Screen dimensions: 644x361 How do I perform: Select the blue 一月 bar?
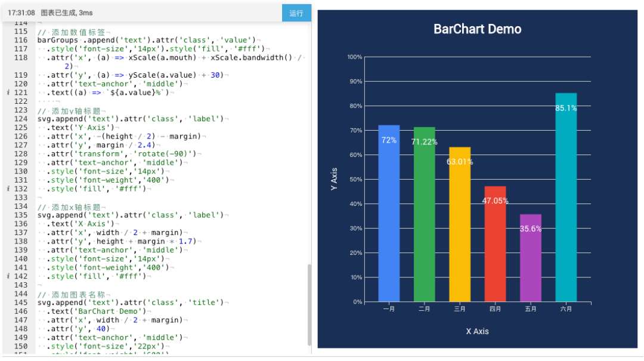[x=388, y=209]
